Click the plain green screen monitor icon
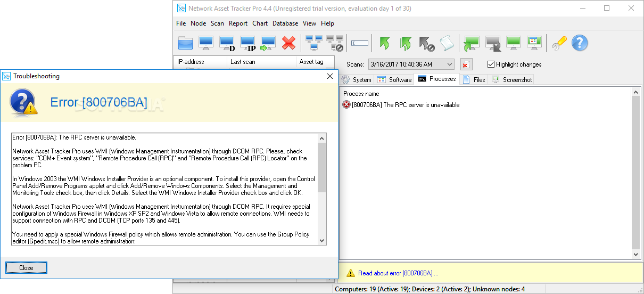 [514, 43]
